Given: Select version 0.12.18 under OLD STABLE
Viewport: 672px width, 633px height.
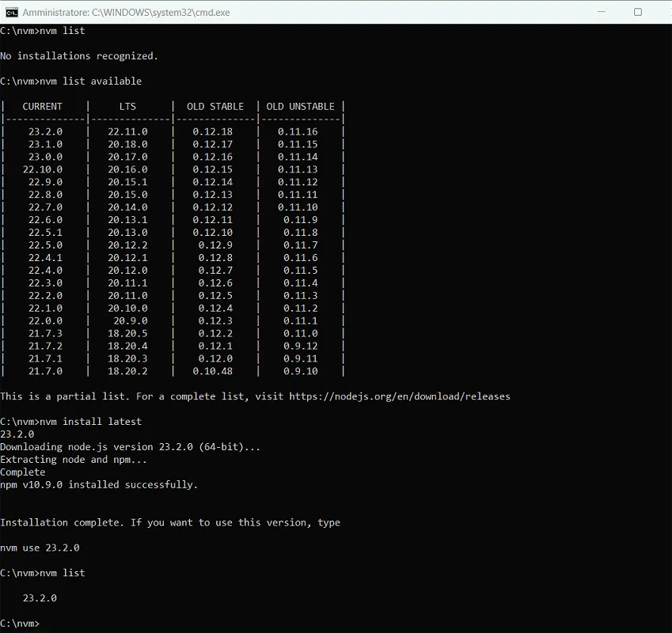Looking at the screenshot, I should tap(215, 131).
